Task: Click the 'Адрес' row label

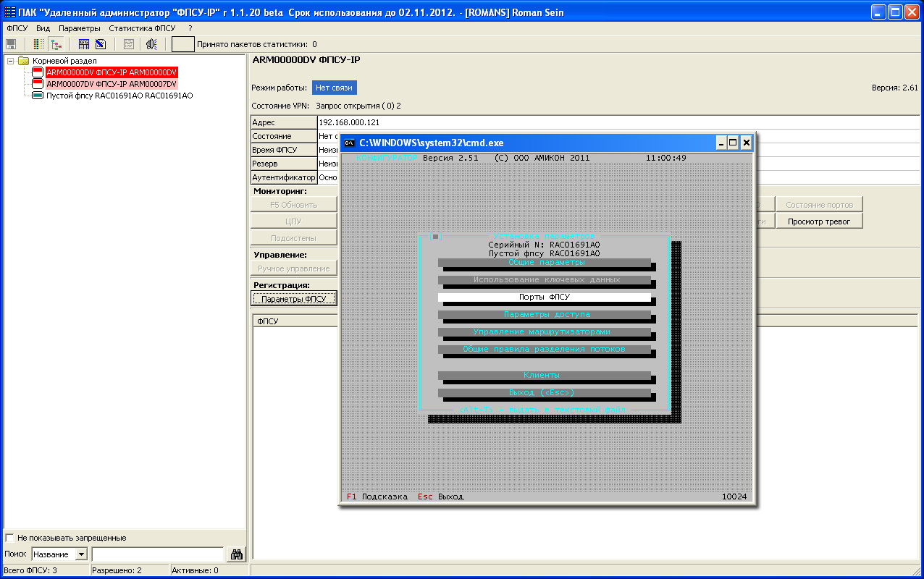Action: click(x=284, y=122)
